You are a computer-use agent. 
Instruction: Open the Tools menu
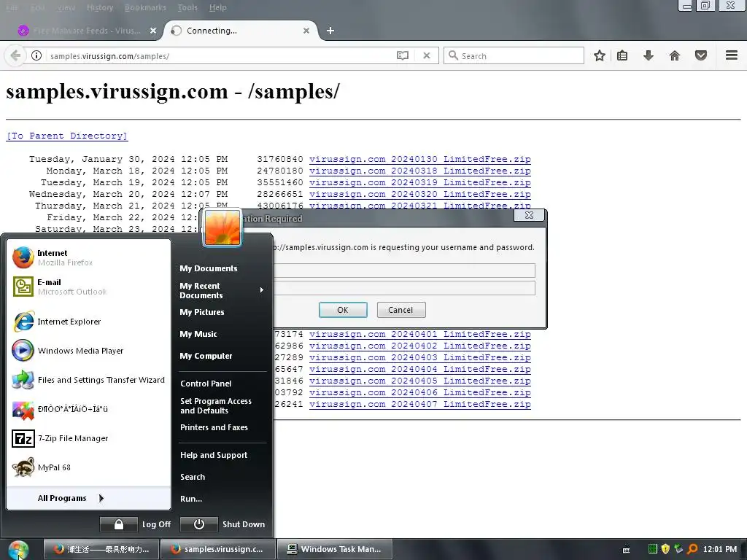click(187, 7)
